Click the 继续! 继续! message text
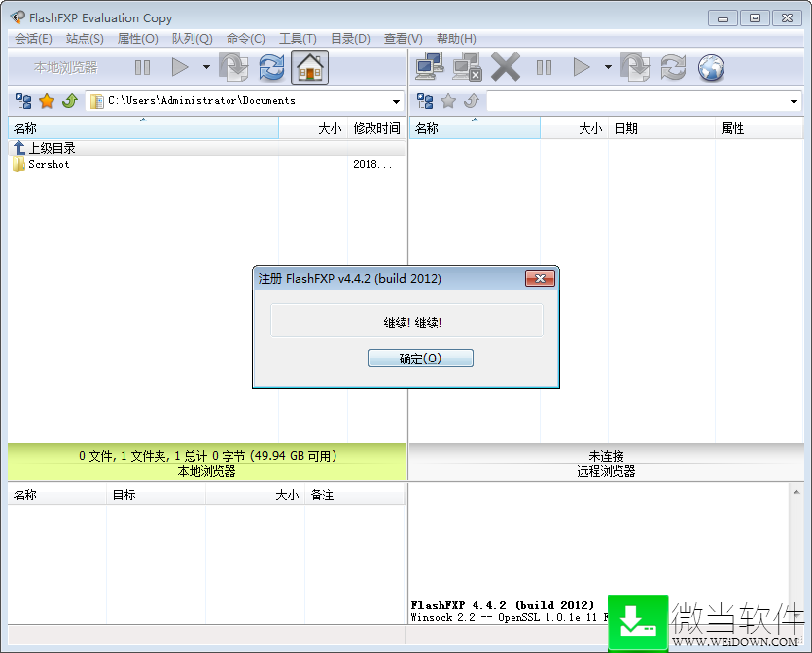 (412, 323)
